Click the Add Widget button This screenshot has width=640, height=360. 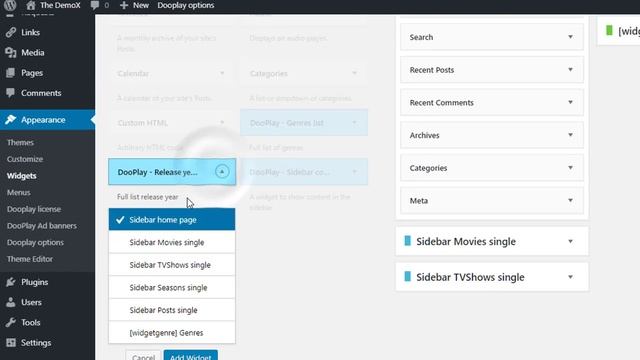tap(191, 356)
